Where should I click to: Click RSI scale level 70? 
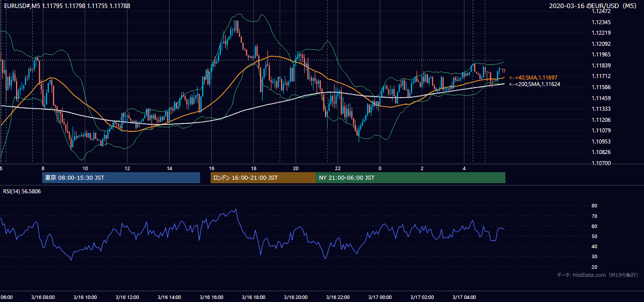[x=594, y=216]
